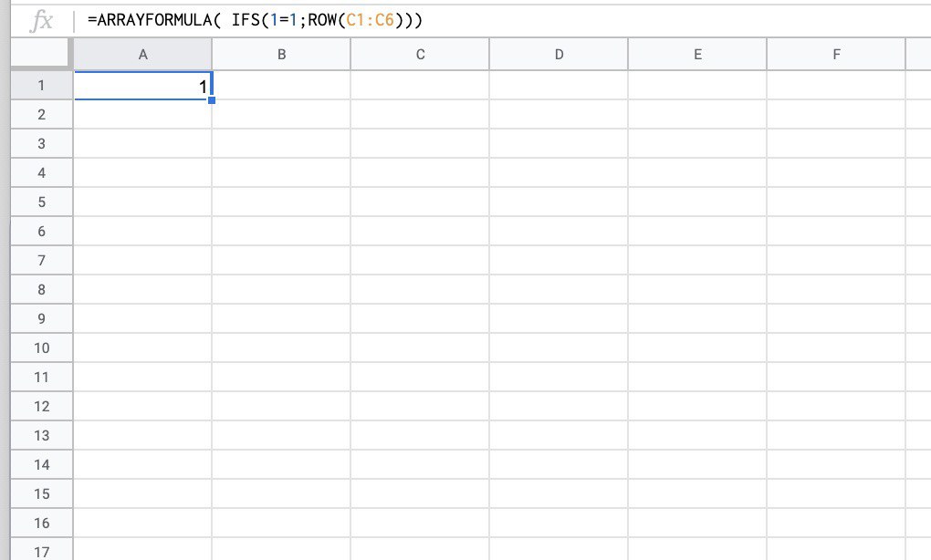The image size is (931, 560).
Task: Select column F header
Action: tap(837, 55)
